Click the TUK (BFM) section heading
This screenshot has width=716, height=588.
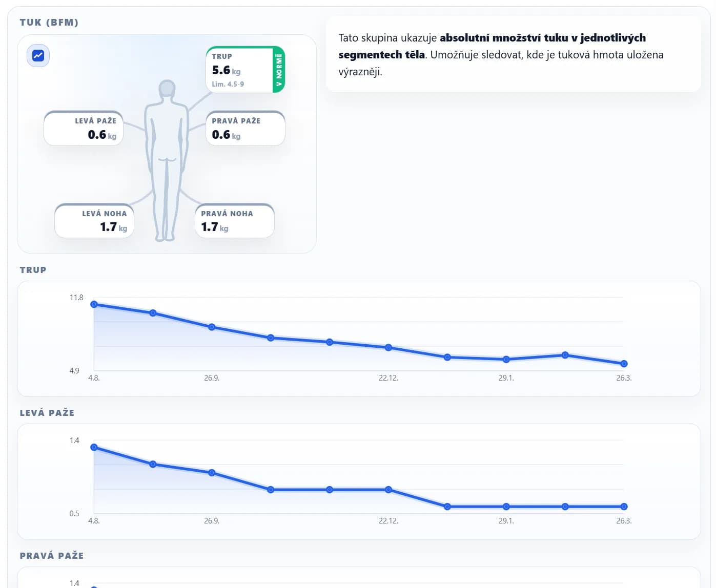click(x=49, y=23)
